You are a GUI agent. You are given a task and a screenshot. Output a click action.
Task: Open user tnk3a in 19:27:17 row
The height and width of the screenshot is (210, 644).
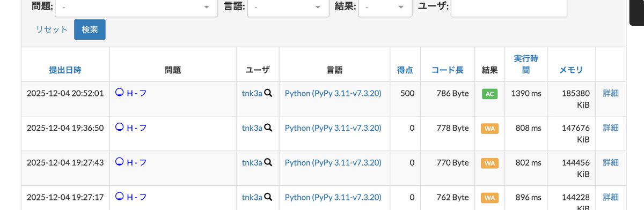[x=252, y=197]
